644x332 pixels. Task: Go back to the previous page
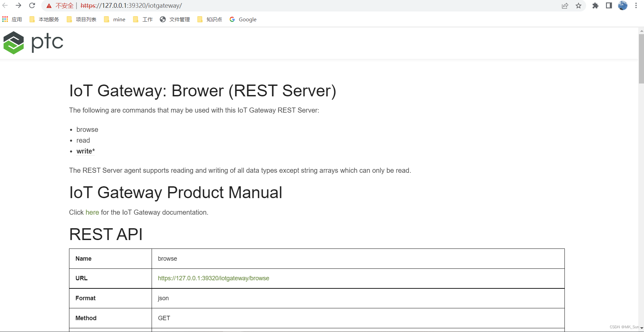(5, 5)
